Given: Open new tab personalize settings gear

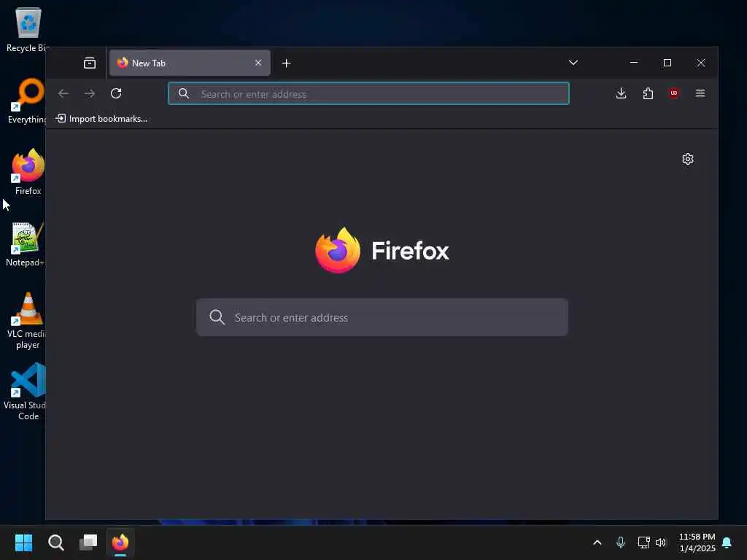Looking at the screenshot, I should pyautogui.click(x=687, y=159).
